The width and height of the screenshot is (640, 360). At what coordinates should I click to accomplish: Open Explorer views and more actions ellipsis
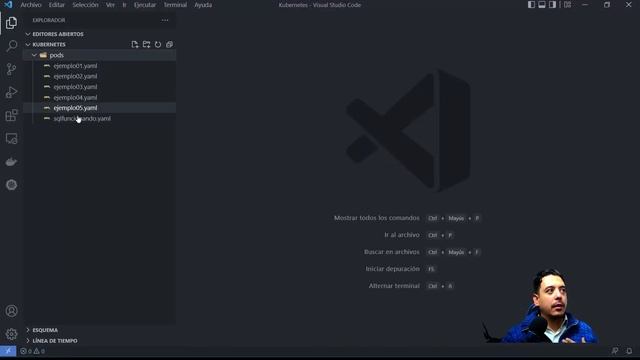pyautogui.click(x=165, y=20)
